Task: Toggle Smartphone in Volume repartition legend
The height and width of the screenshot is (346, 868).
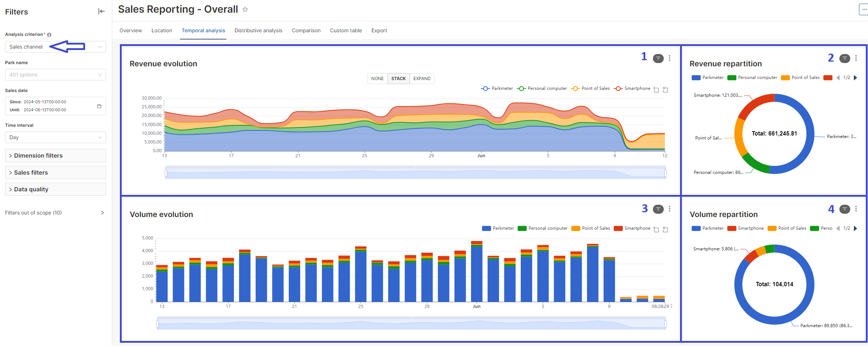Action: pos(746,228)
